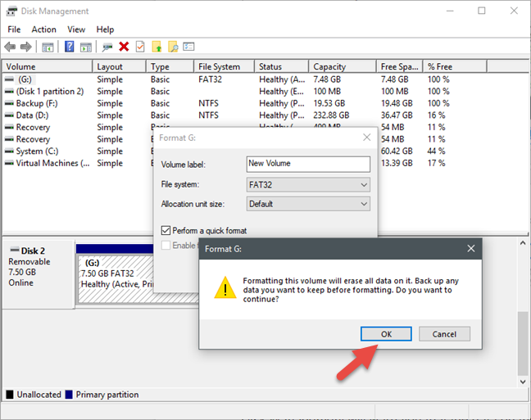
Task: Open the File system FAT32 dropdown
Action: tap(308, 185)
